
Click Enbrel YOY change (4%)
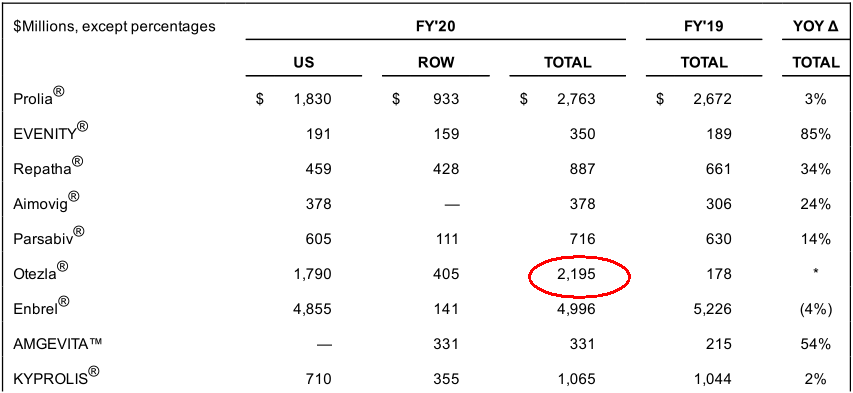coord(817,310)
